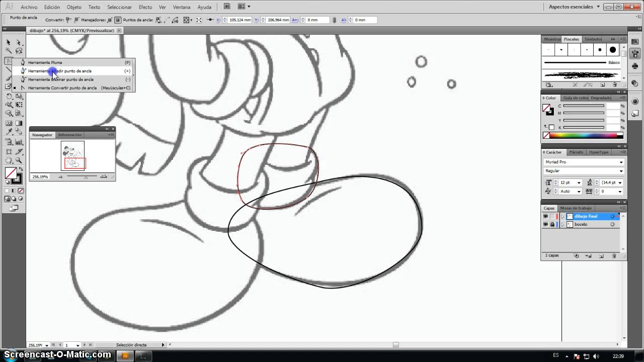Switch to the Información tab

tap(70, 135)
